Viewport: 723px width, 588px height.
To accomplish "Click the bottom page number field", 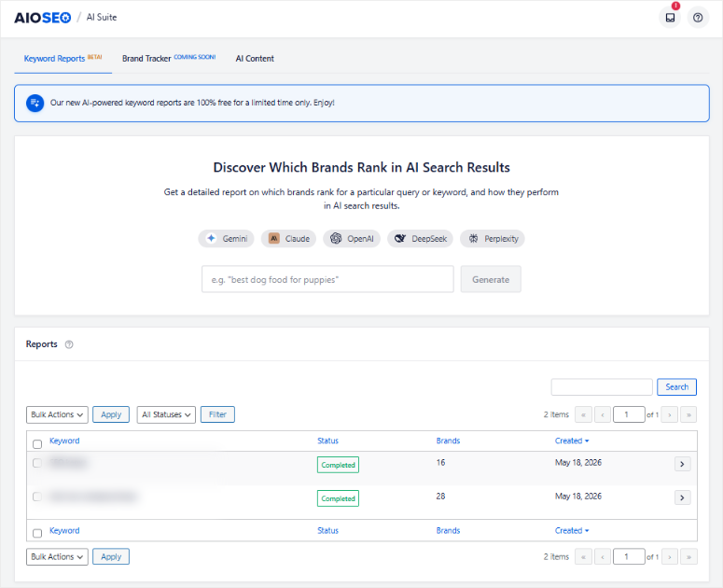I will pyautogui.click(x=629, y=556).
